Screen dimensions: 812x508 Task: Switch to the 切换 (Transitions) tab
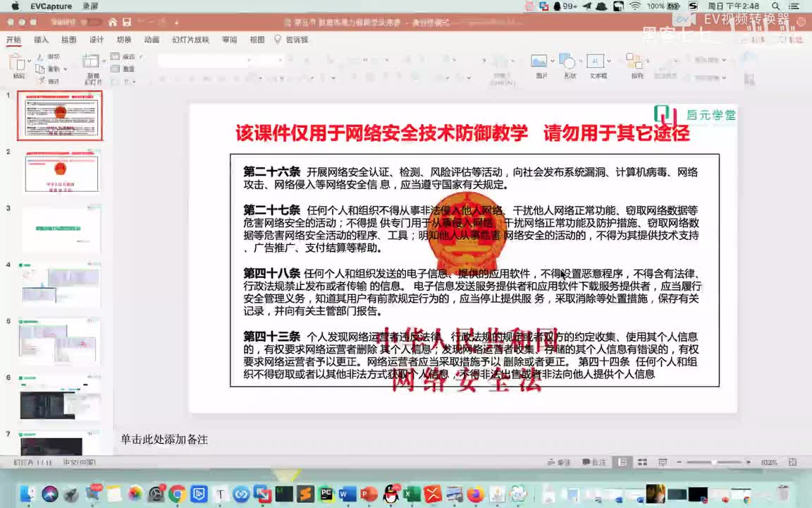point(124,40)
